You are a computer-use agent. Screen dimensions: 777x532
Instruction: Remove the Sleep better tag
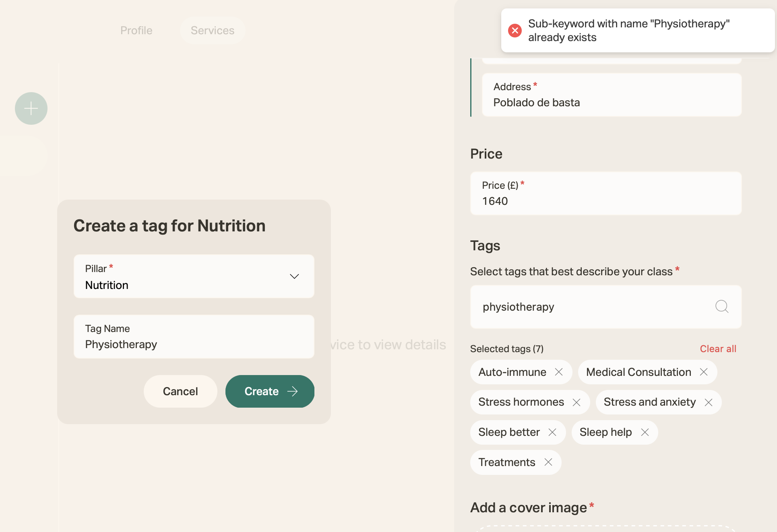[552, 432]
